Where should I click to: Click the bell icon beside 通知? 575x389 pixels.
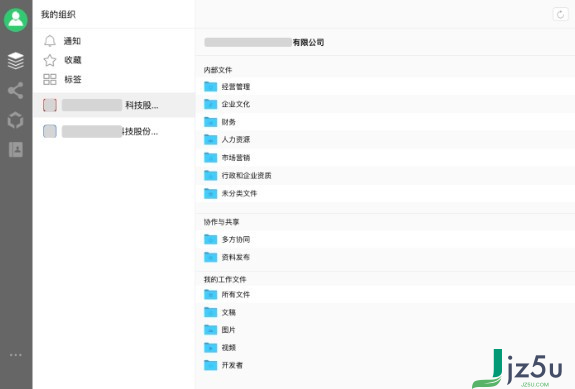tap(50, 41)
